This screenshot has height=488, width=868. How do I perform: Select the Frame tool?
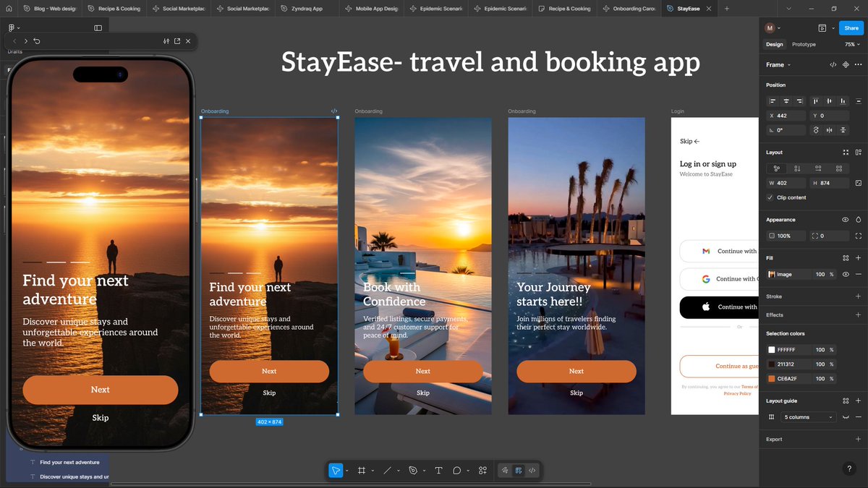point(362,470)
